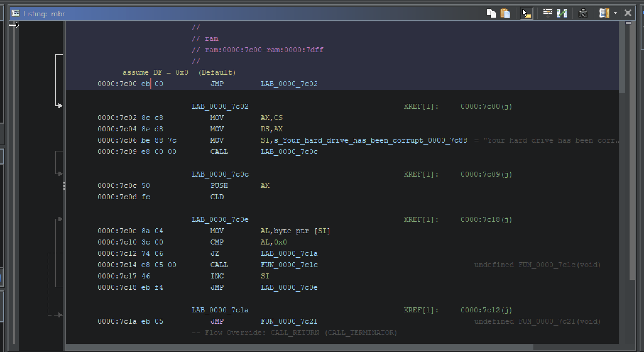Image resolution: width=644 pixels, height=352 pixels.
Task: Open dropdown arrow next to margin icon
Action: click(x=615, y=13)
